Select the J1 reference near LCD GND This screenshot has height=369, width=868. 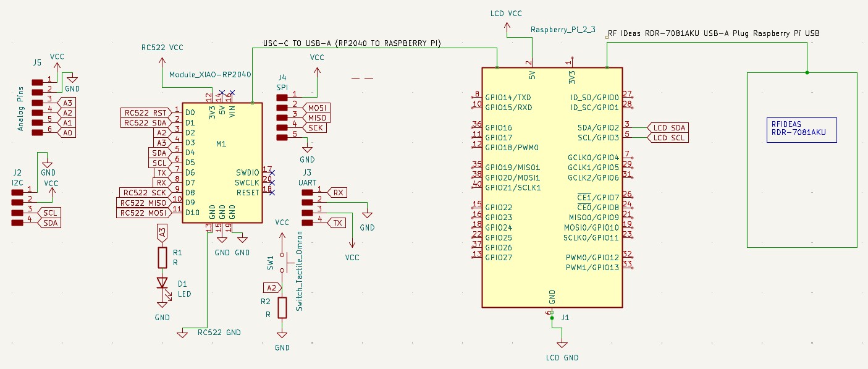click(565, 317)
